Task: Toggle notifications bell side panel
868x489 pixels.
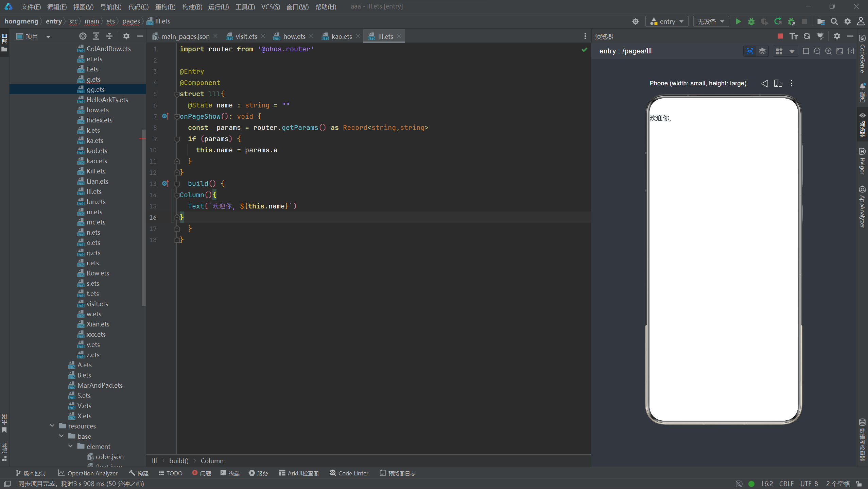Action: [x=863, y=93]
